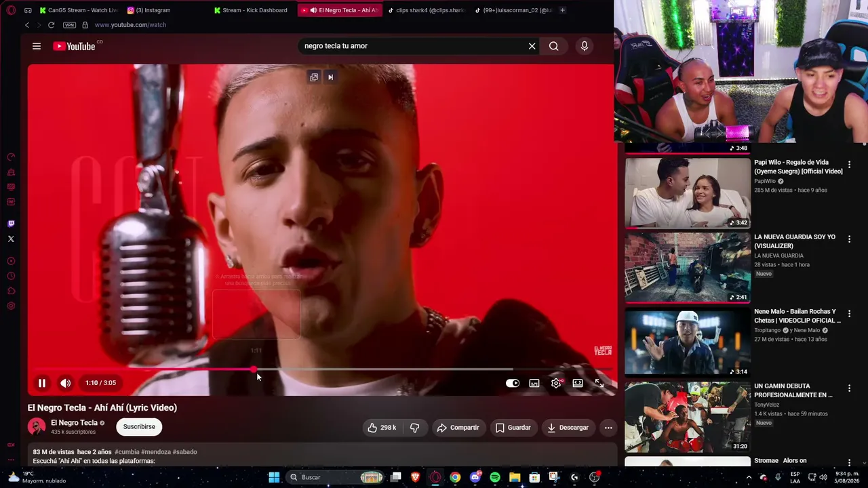Open more actions below the video

(x=608, y=428)
